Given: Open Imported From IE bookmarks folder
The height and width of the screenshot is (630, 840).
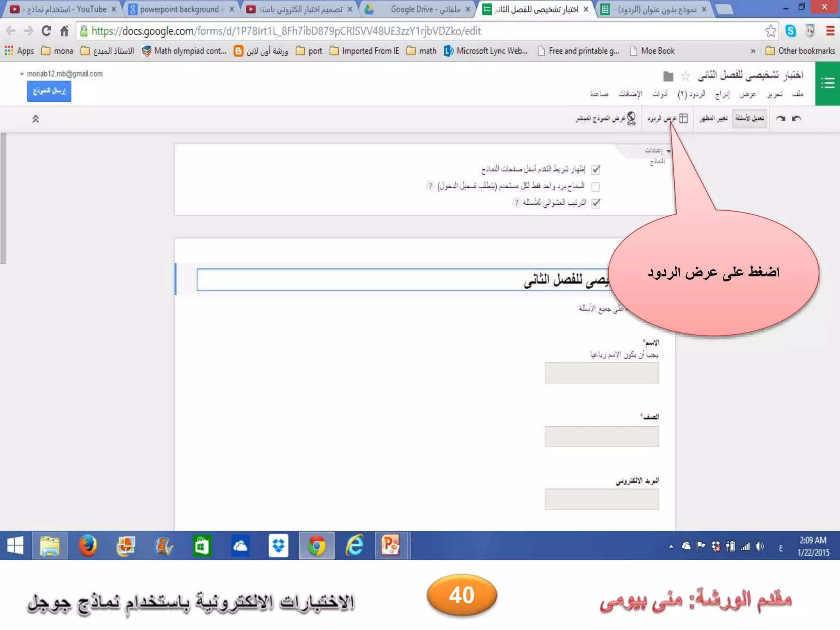Looking at the screenshot, I should point(364,51).
